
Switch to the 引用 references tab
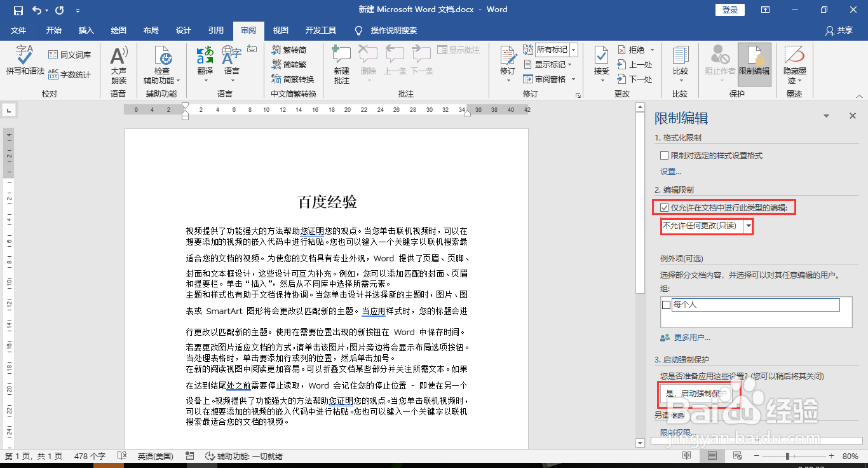[x=216, y=30]
